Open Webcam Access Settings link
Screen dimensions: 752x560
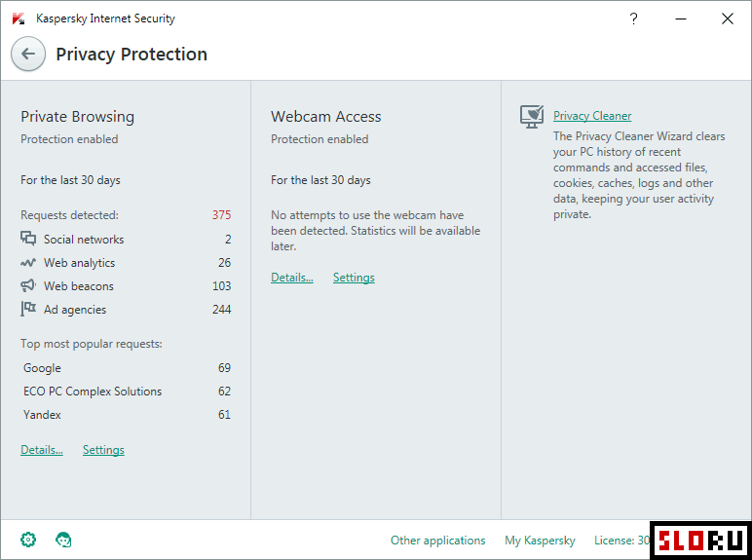point(354,278)
